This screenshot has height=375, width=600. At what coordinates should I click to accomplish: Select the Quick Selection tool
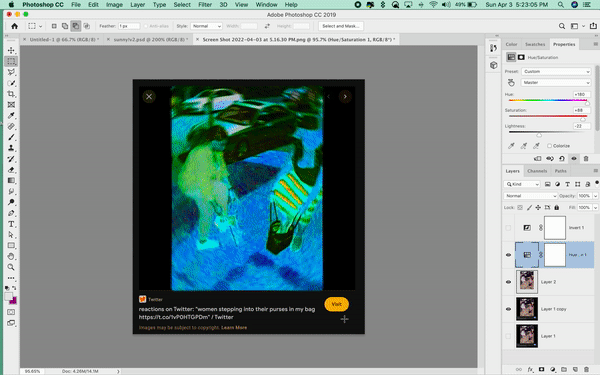tap(11, 83)
